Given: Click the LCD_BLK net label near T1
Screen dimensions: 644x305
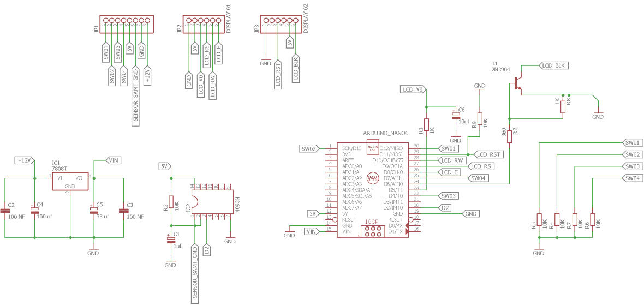Looking at the screenshot, I should pos(553,65).
